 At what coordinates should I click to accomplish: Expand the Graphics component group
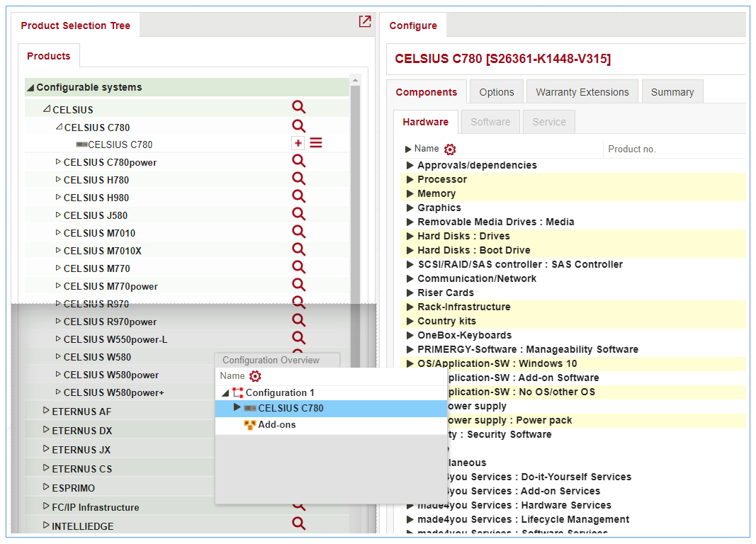coord(410,208)
